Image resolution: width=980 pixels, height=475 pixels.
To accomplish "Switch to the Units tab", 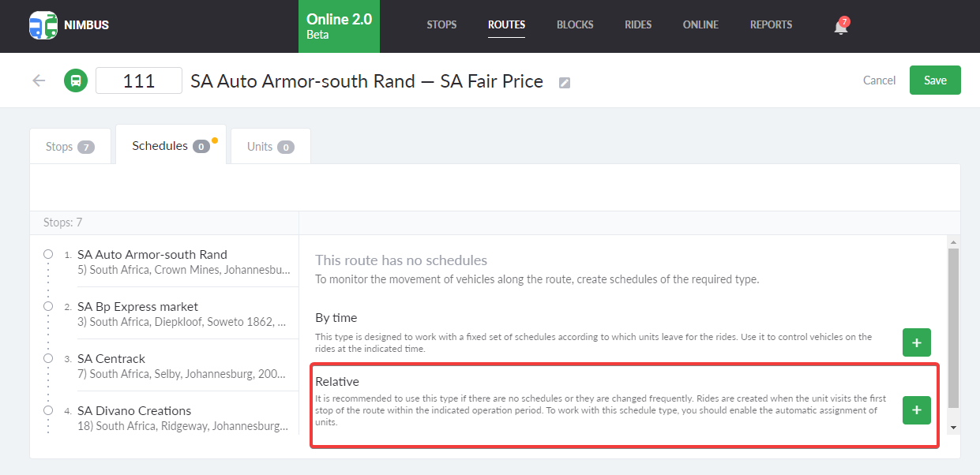I will click(270, 147).
